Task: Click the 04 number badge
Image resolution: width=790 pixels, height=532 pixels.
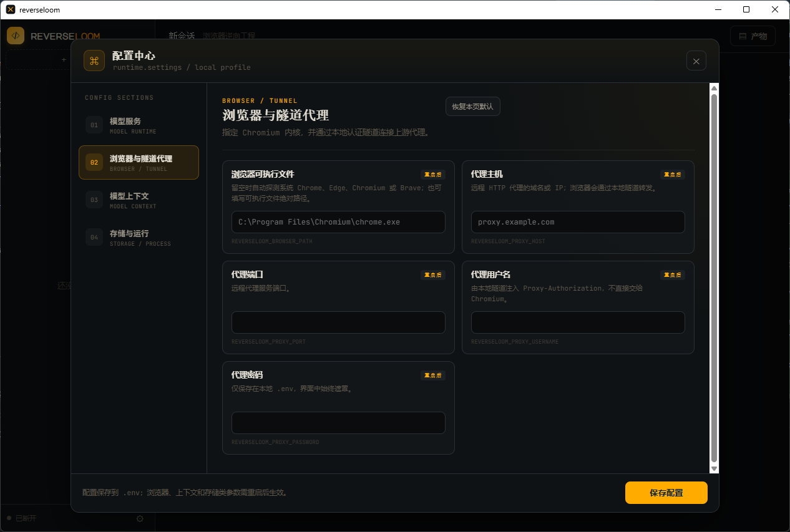Action: click(94, 237)
